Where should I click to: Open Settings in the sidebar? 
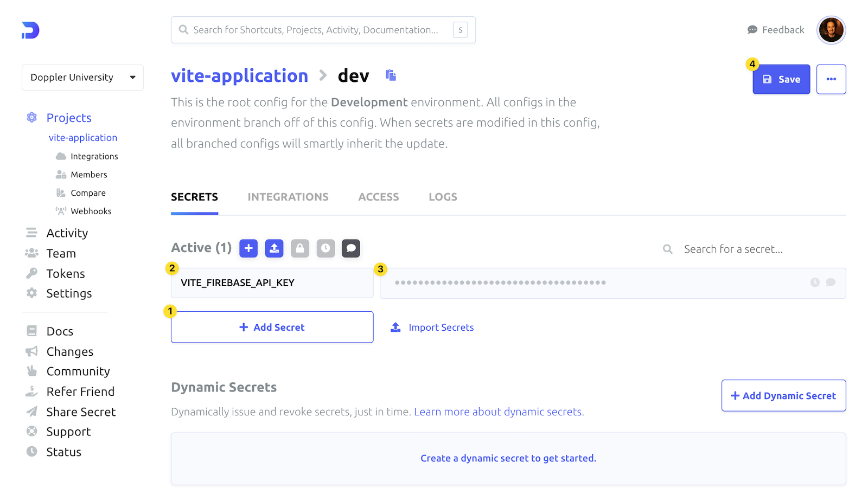(x=69, y=293)
